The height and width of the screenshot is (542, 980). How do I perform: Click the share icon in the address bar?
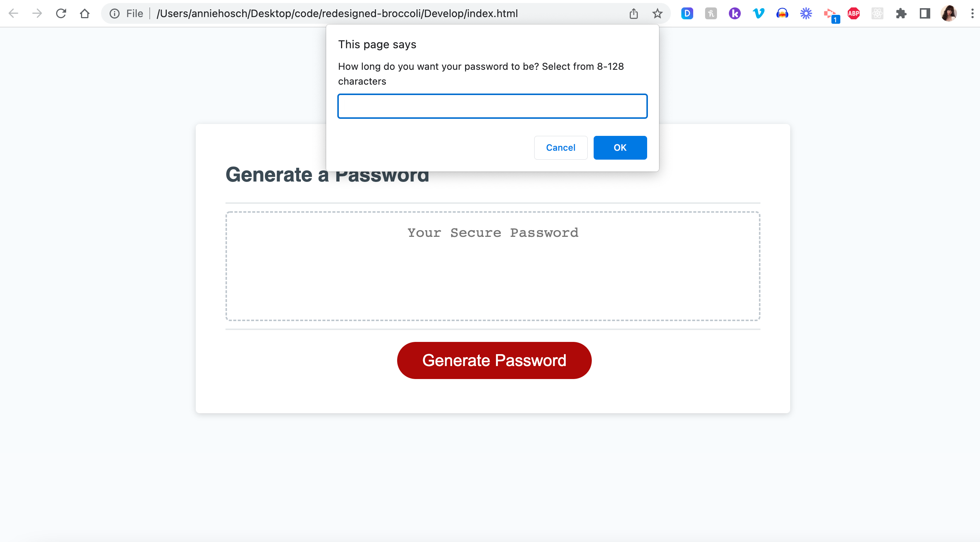click(x=633, y=13)
